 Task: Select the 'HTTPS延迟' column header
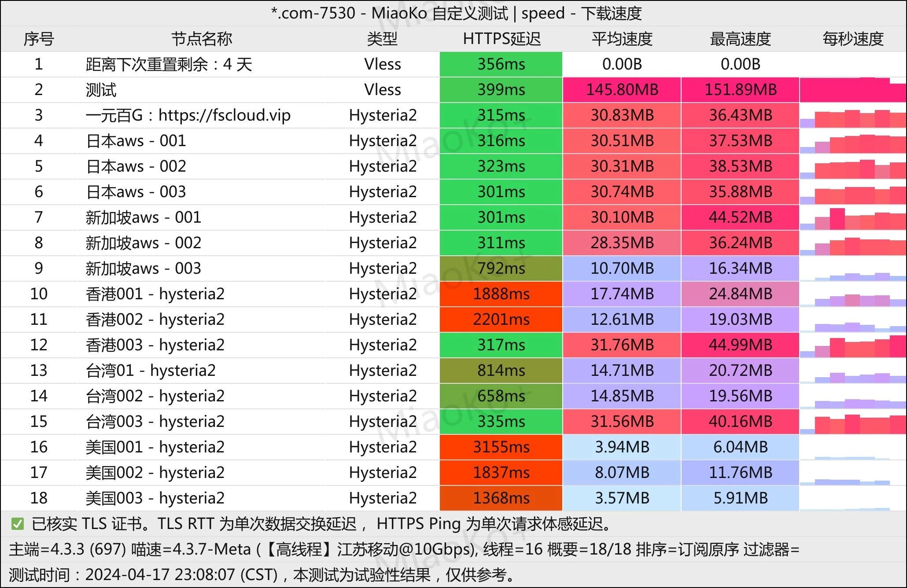pyautogui.click(x=501, y=39)
